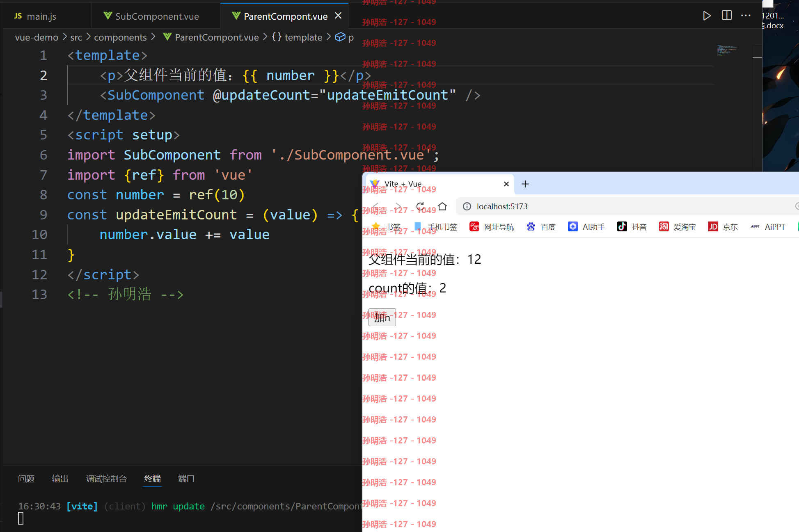The width and height of the screenshot is (799, 532).
Task: Open the 问题 panel tab
Action: click(26, 479)
